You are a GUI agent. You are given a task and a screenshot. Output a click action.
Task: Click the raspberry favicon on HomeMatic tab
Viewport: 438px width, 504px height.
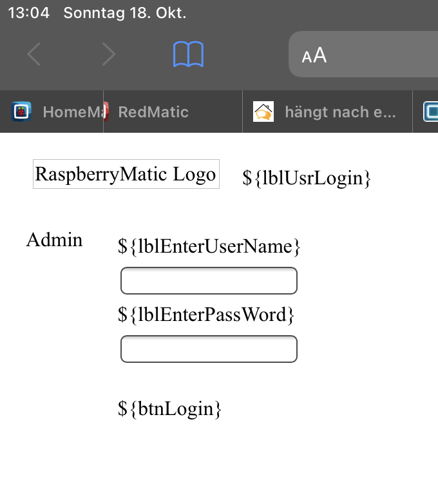click(21, 111)
